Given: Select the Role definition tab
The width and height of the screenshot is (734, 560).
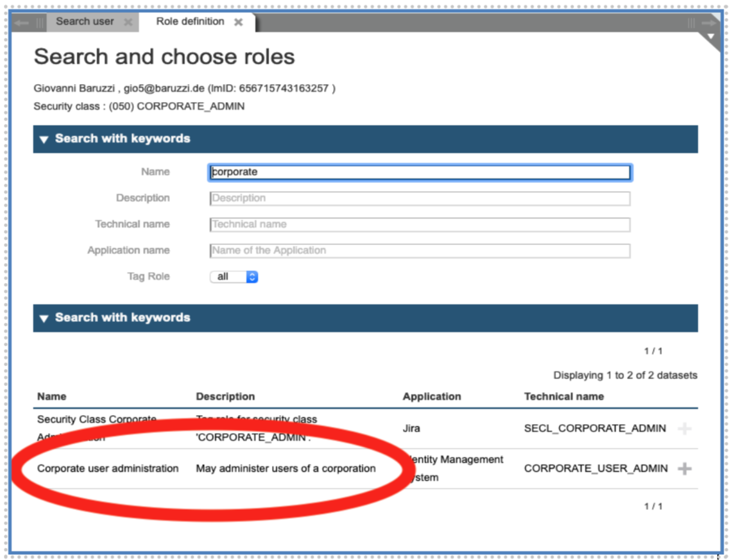Looking at the screenshot, I should tap(189, 21).
